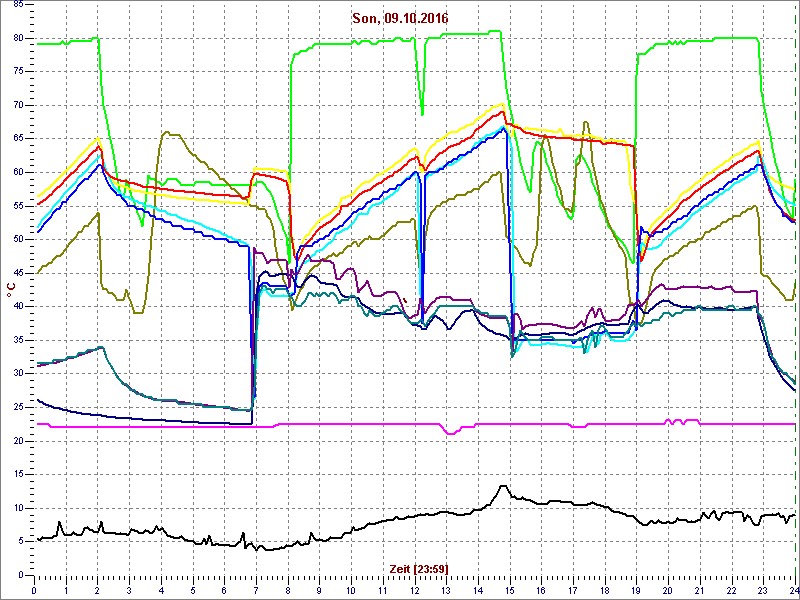Select the 30 tick label on temperature axis
Image resolution: width=800 pixels, height=600 pixels.
17,374
